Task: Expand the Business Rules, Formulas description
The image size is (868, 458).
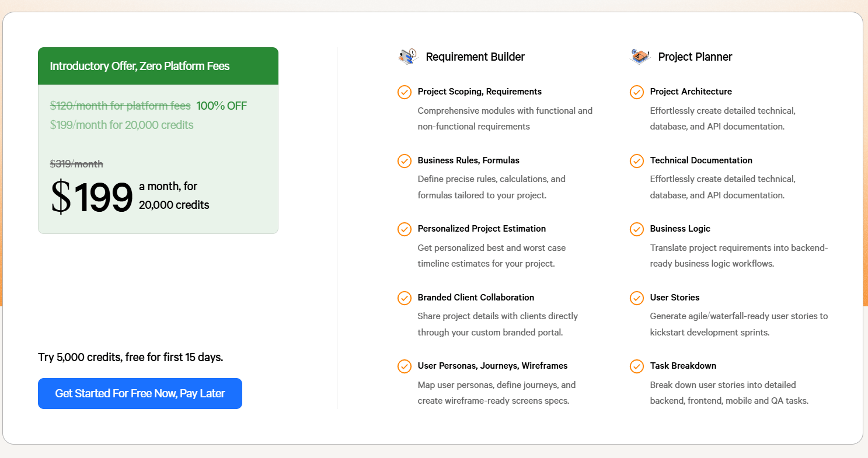Action: [468, 160]
